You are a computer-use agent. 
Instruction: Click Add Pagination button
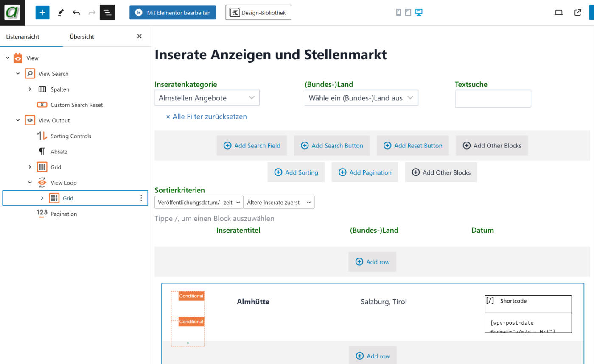tap(365, 172)
